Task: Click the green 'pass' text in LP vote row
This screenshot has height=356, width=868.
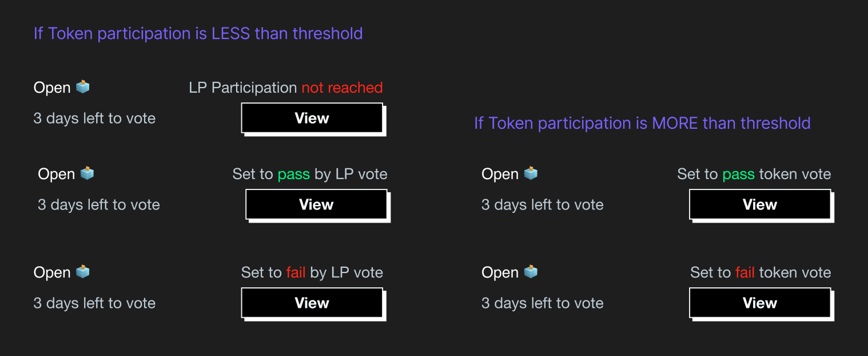Action: tap(294, 173)
